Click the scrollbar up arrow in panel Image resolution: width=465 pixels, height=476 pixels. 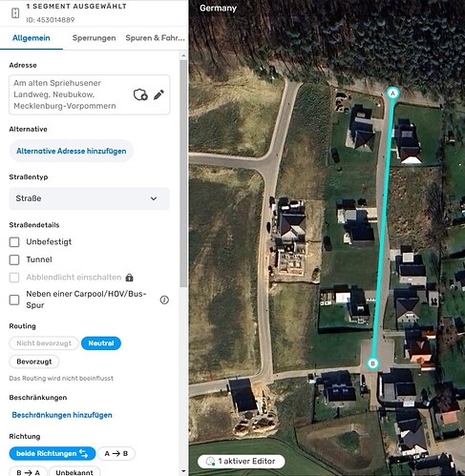(x=183, y=56)
